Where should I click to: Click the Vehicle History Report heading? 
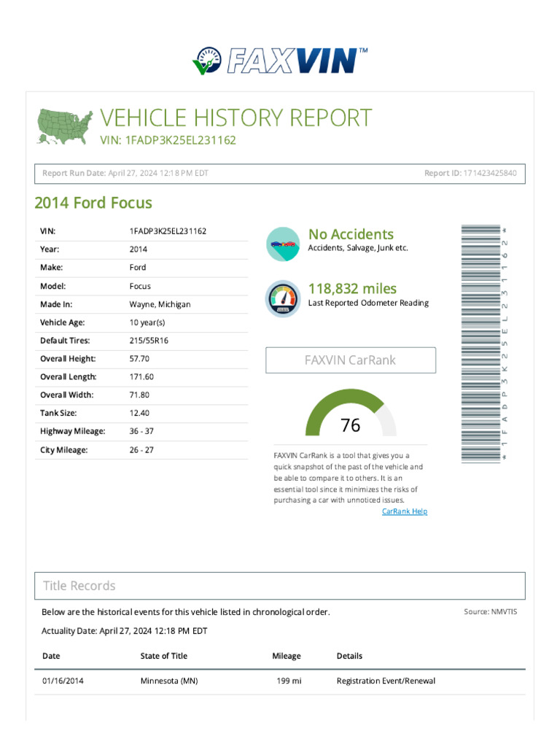(x=236, y=117)
